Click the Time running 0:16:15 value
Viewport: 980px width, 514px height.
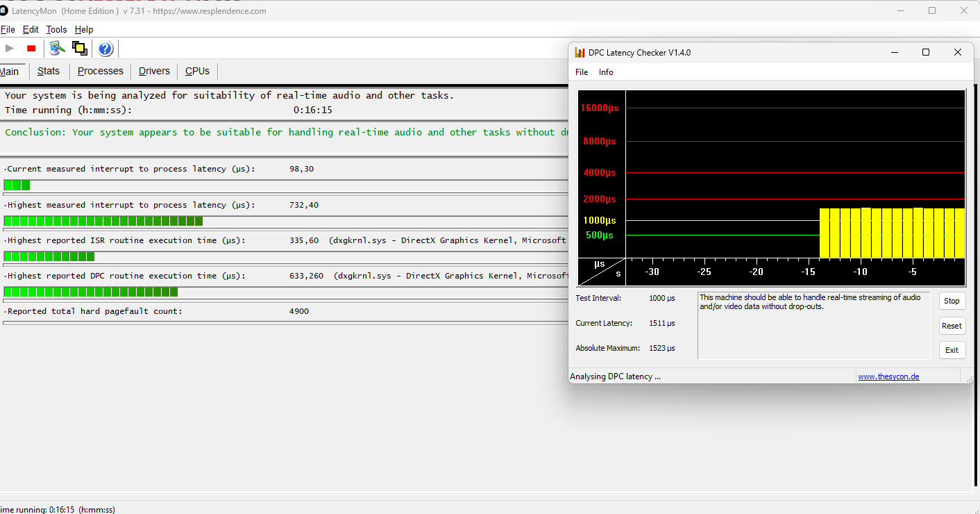point(312,110)
